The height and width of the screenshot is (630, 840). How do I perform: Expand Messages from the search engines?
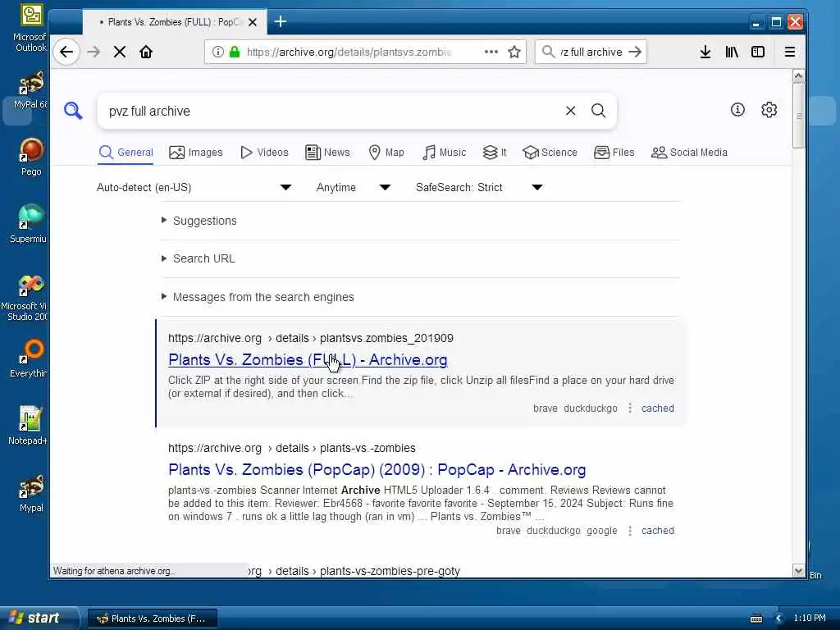tap(258, 297)
